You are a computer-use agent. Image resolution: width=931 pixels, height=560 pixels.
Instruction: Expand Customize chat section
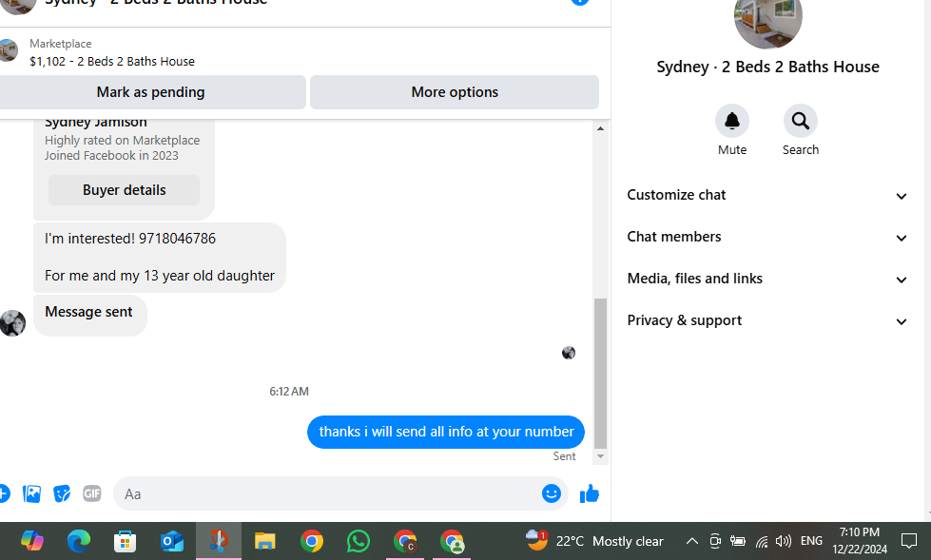click(x=766, y=195)
